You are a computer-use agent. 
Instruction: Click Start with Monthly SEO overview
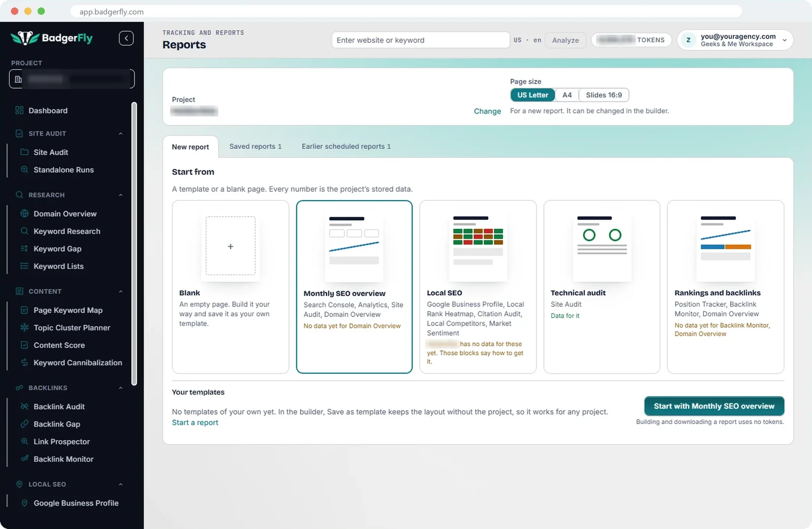click(x=714, y=406)
